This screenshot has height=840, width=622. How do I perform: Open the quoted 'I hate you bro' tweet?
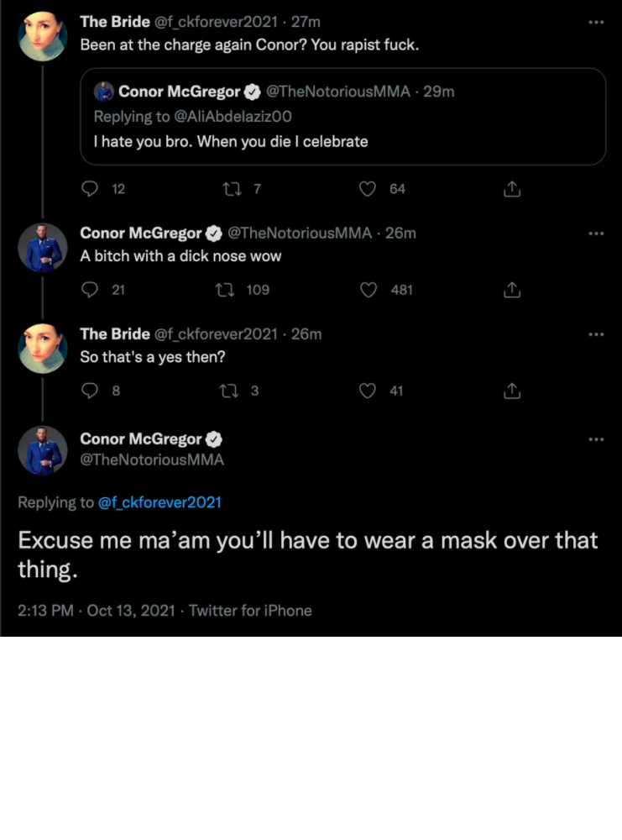click(342, 117)
